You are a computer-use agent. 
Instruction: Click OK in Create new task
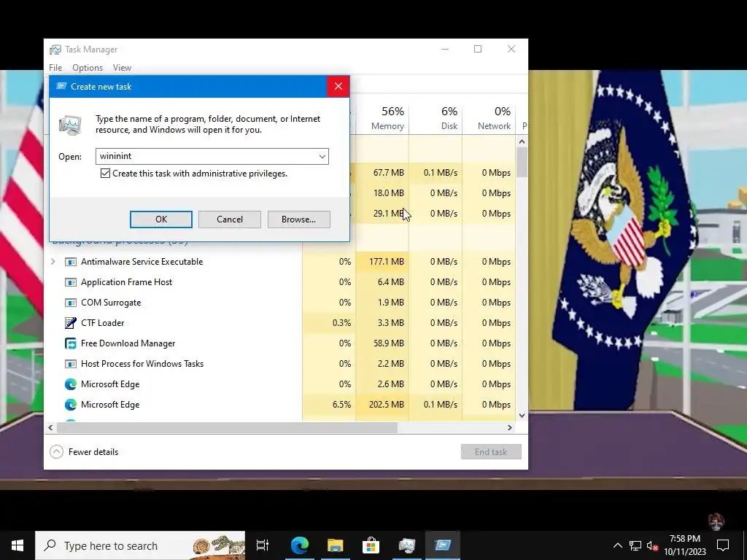point(161,219)
